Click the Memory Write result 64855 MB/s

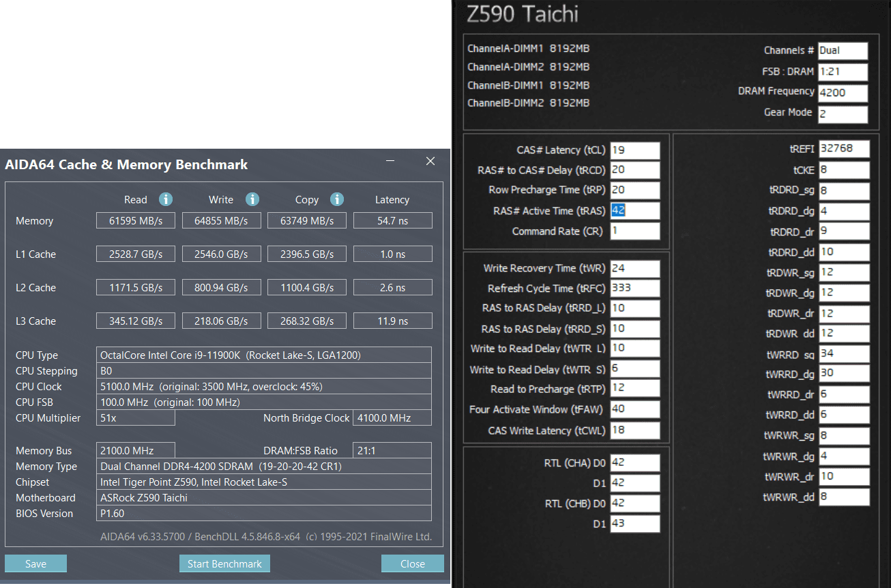(221, 220)
